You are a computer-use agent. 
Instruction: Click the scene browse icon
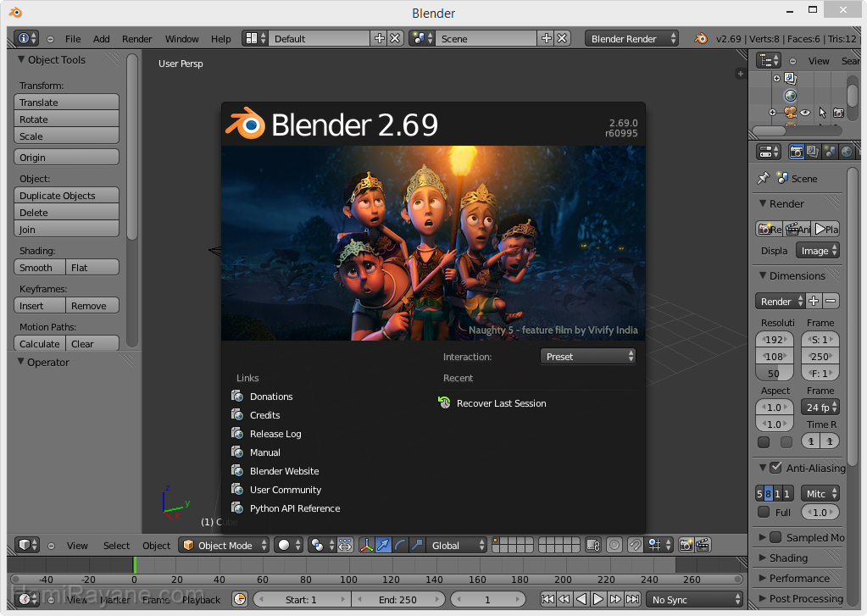pos(422,38)
